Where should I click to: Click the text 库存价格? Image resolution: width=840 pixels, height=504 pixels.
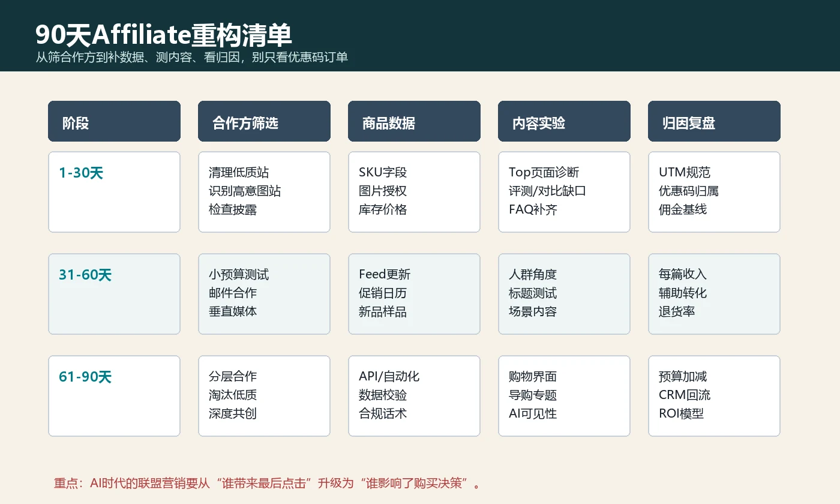(383, 209)
